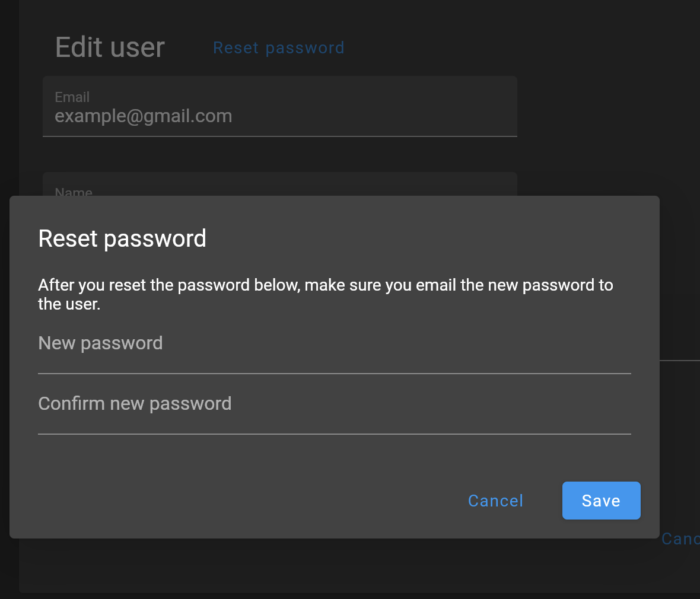Click the New password placeholder label

pos(100,343)
